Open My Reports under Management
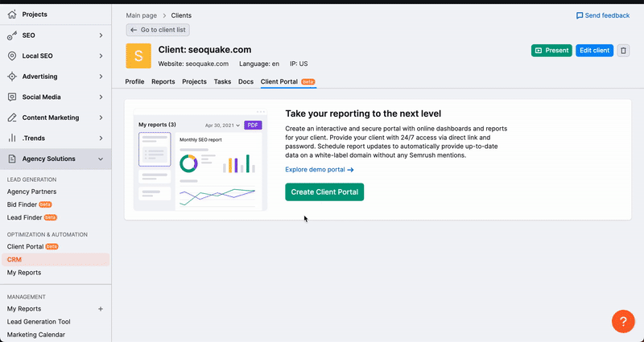Image resolution: width=644 pixels, height=342 pixels. [24, 309]
